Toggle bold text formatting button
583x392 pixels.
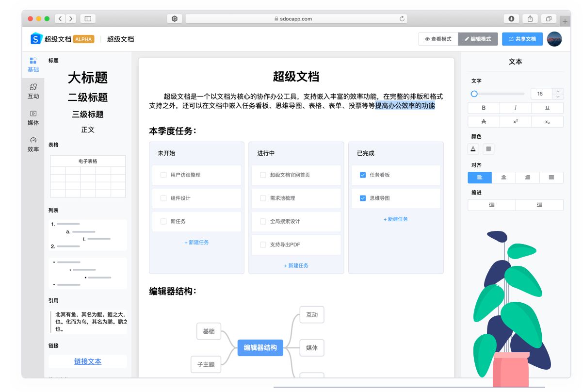[484, 108]
